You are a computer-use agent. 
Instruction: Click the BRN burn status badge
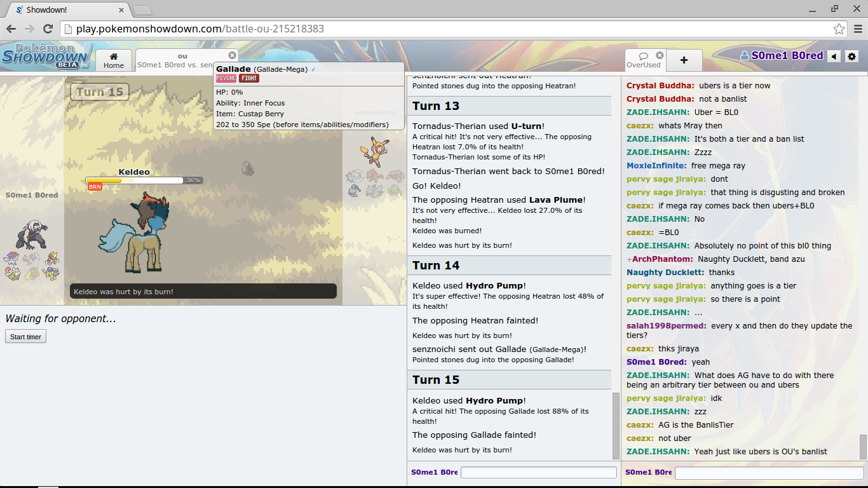click(x=95, y=187)
